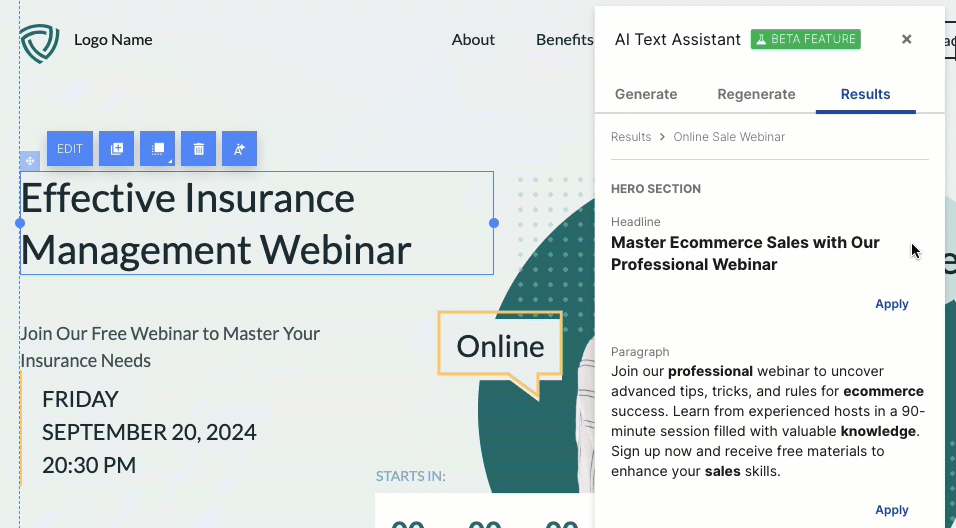Click the 20:30 PM time text
This screenshot has height=528, width=956.
(x=89, y=465)
